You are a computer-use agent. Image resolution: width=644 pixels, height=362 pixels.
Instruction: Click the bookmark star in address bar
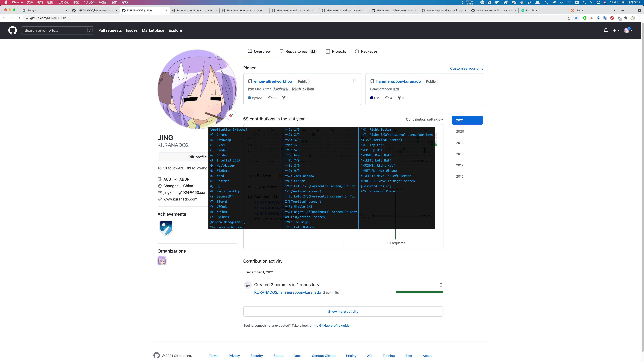576,18
